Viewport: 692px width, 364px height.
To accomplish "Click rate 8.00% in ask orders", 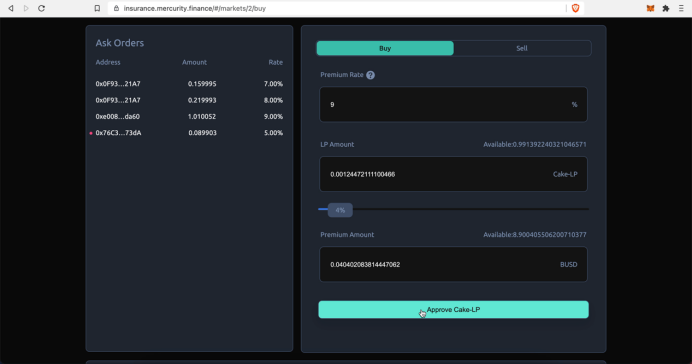I will 273,100.
